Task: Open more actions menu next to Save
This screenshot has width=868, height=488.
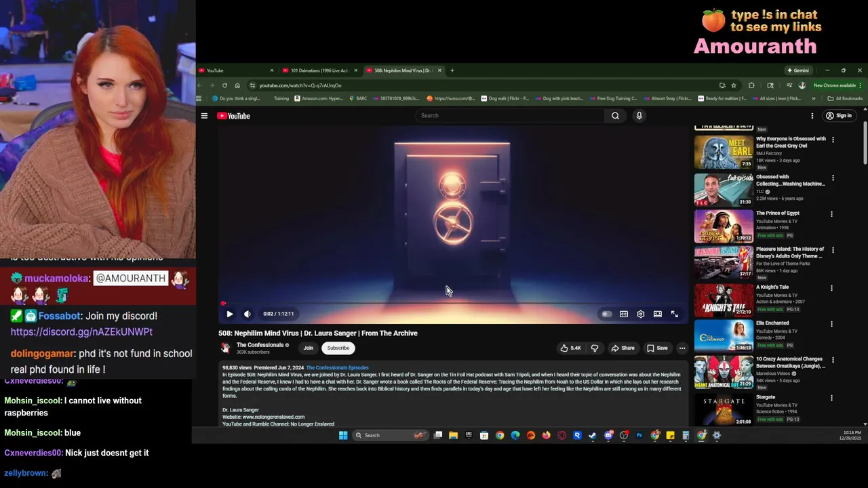Action: tap(682, 348)
